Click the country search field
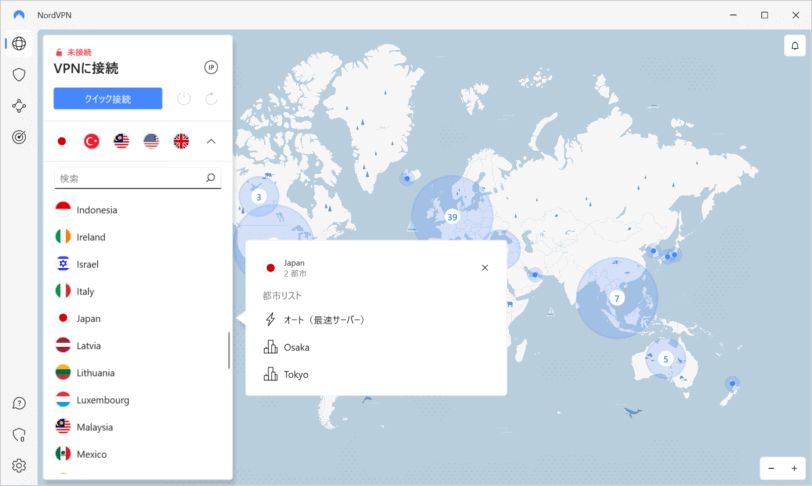This screenshot has height=486, width=812. pos(138,178)
